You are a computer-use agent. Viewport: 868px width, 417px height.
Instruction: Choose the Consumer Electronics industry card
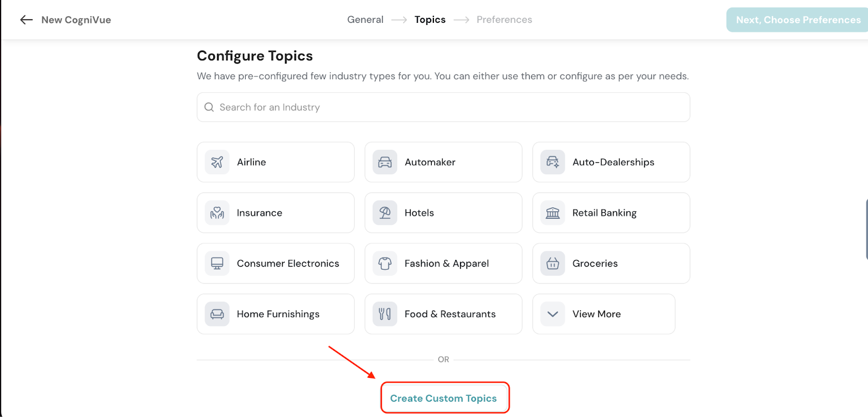click(x=276, y=263)
